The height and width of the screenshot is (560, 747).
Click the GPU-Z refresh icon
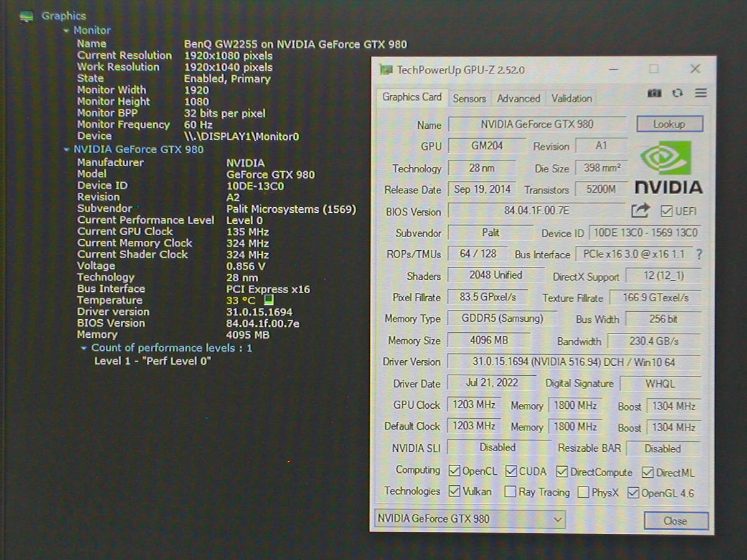677,93
